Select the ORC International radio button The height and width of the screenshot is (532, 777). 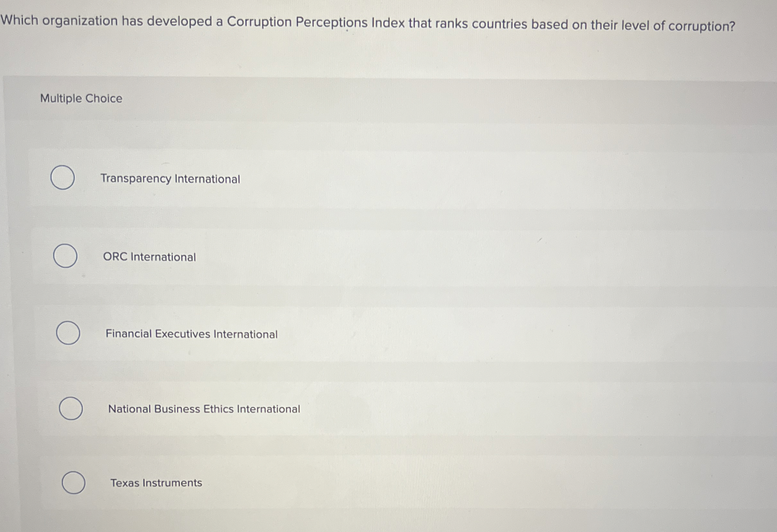pos(65,256)
